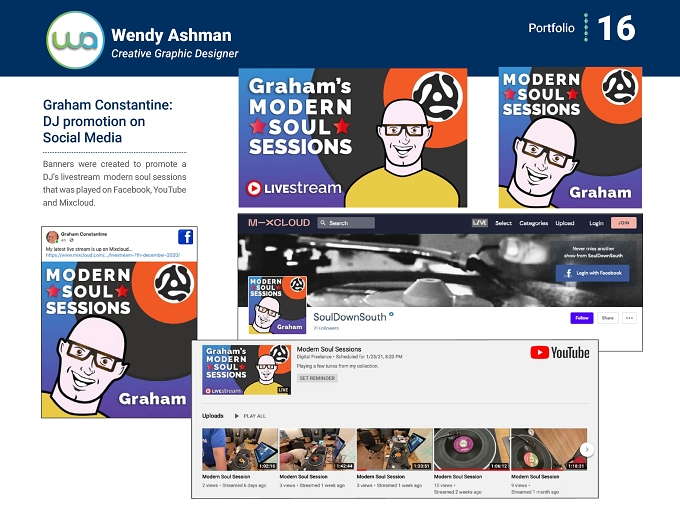
Task: Open the mixcloud.com livestream link in Facebook post
Action: pyautogui.click(x=113, y=255)
